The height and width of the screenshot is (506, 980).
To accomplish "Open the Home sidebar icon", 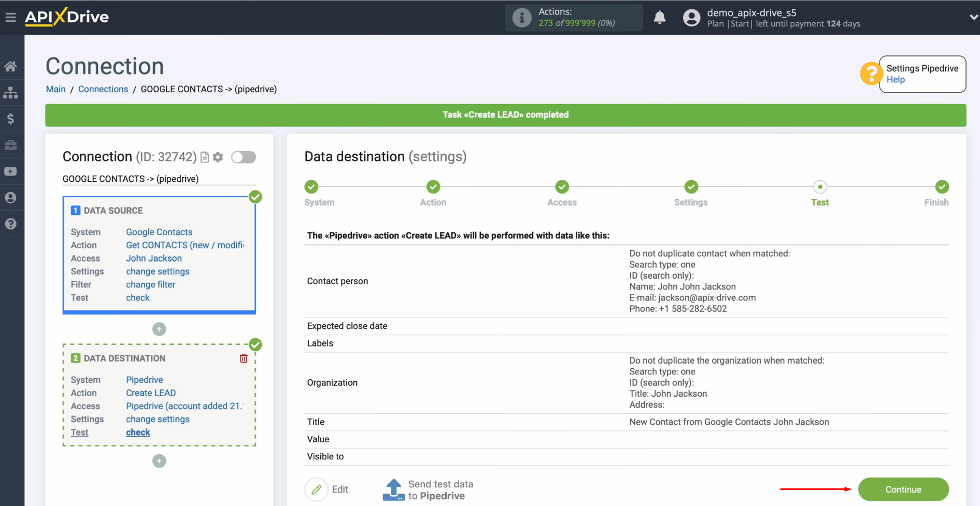I will (11, 66).
